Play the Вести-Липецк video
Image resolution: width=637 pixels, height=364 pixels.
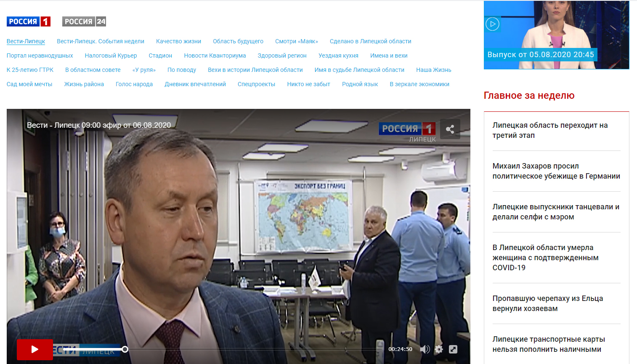coord(35,349)
